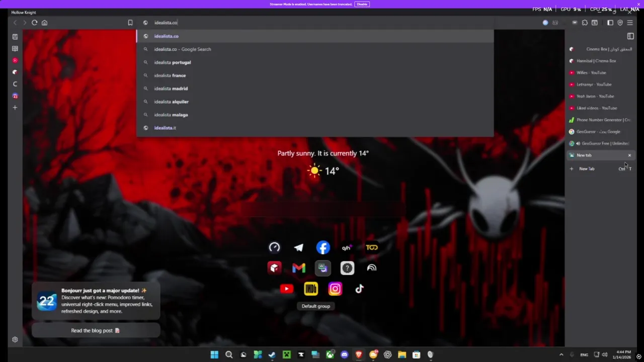Switch to the GeoGuessr Google search tab
Screen dimensions: 644x362
coord(600,132)
